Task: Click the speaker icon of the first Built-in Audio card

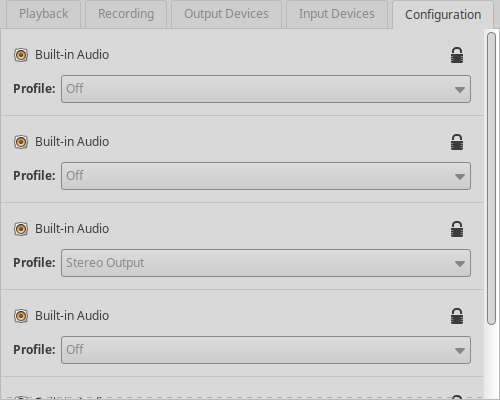Action: [x=21, y=55]
